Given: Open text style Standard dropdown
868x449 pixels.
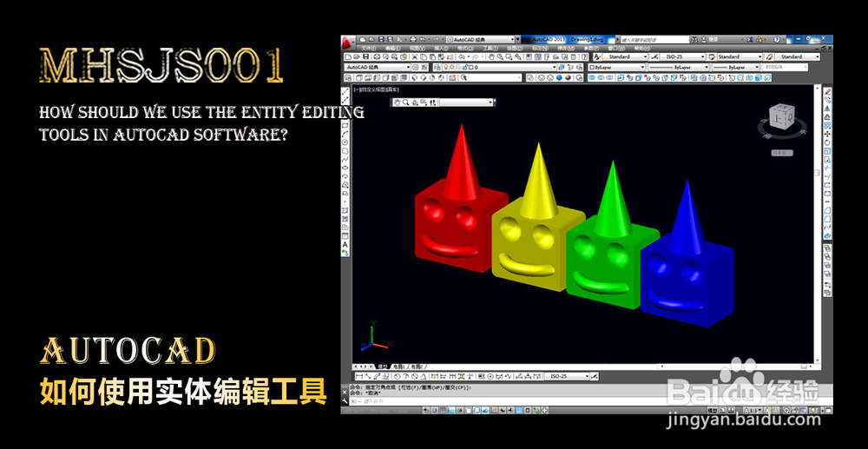Looking at the screenshot, I should point(625,56).
